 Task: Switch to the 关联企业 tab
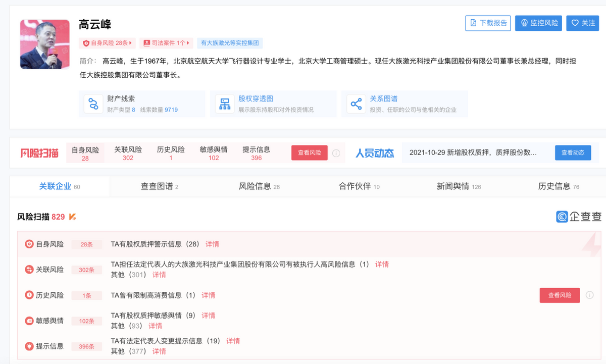[60, 186]
